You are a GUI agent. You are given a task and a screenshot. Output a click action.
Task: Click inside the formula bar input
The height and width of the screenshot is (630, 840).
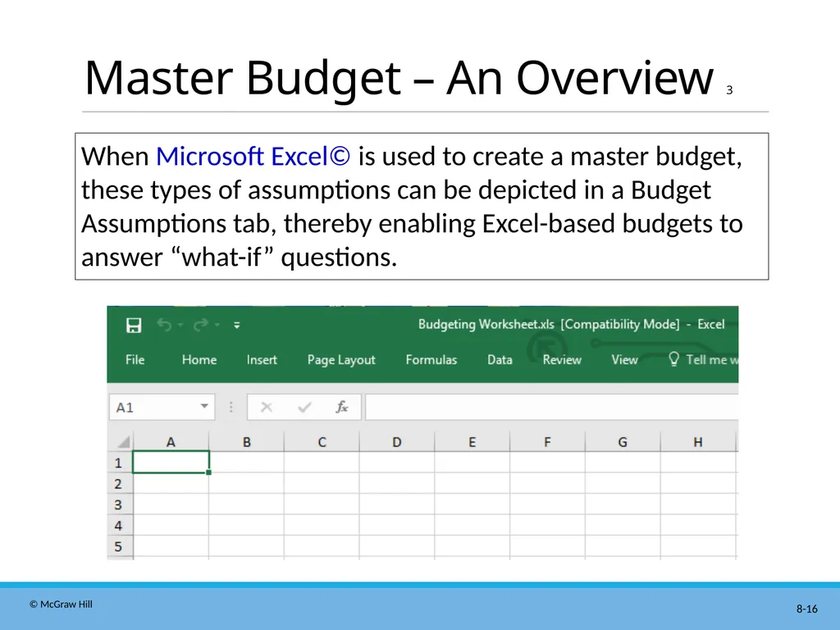(x=552, y=407)
